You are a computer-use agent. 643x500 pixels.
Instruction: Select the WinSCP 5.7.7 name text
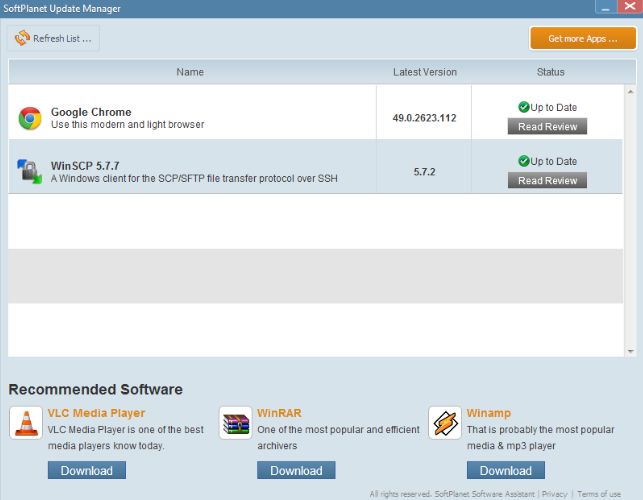[85, 166]
